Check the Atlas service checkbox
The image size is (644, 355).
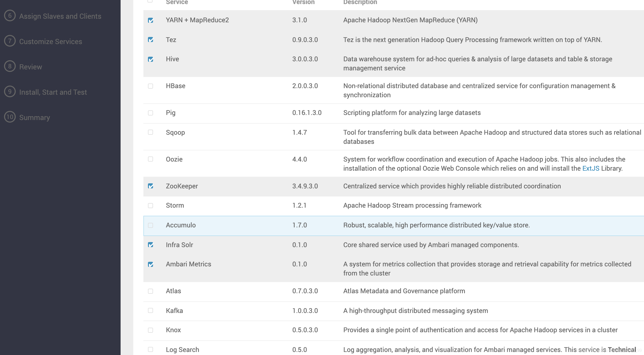point(150,291)
